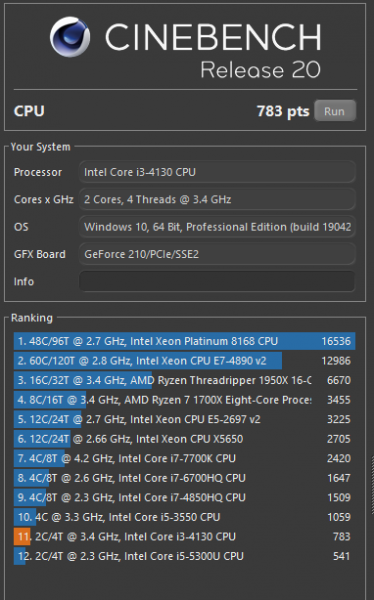Select ranking row Intel Core i5-3550
The height and width of the screenshot is (600, 374).
(185, 517)
